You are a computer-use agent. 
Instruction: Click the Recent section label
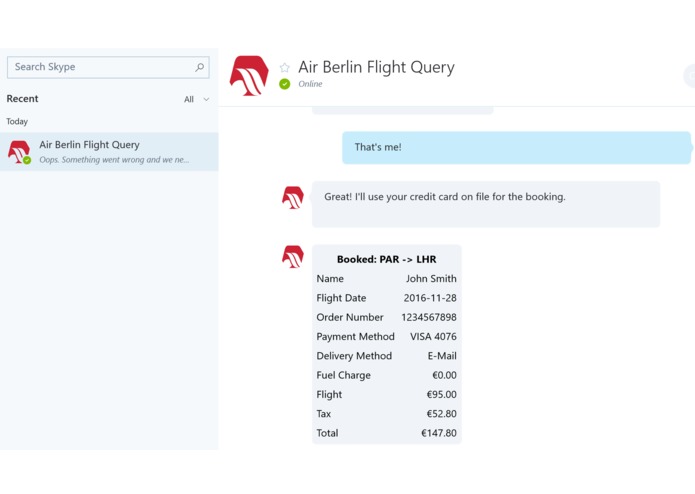pyautogui.click(x=22, y=99)
